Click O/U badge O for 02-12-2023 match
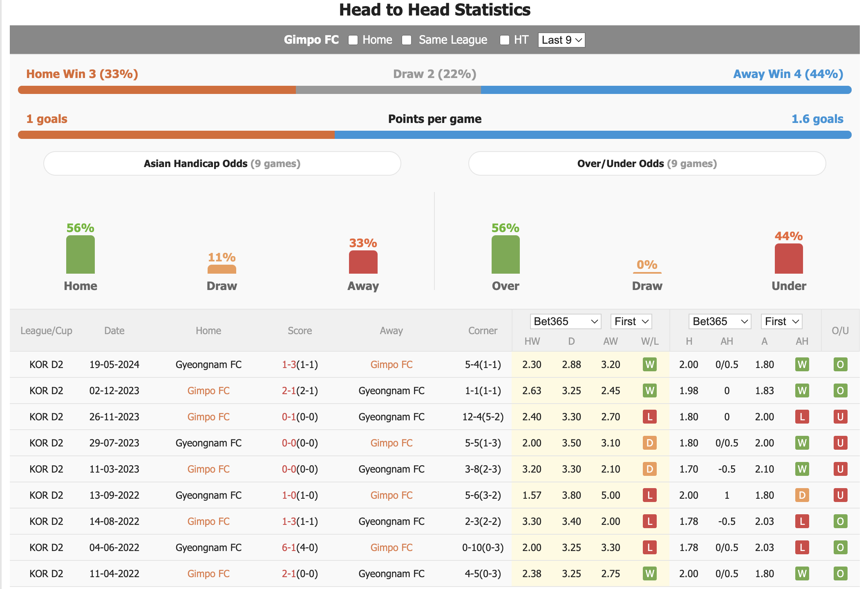This screenshot has height=589, width=868. pyautogui.click(x=841, y=390)
